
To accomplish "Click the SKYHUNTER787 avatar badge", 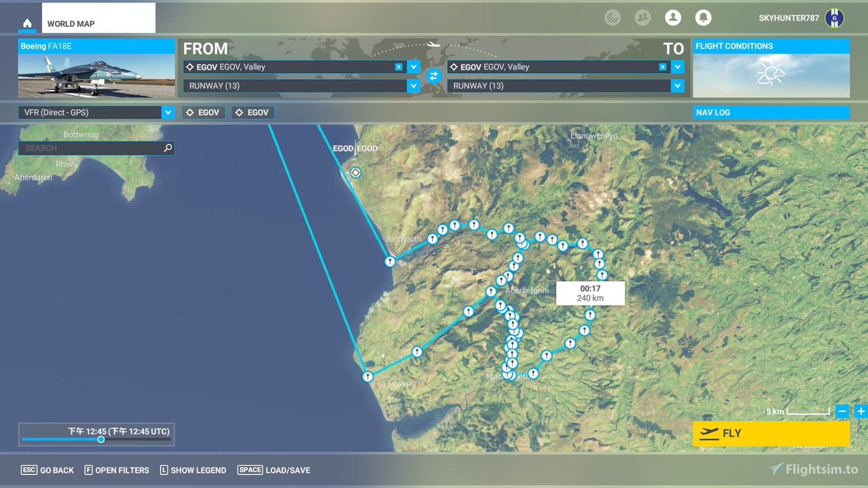I will (834, 17).
